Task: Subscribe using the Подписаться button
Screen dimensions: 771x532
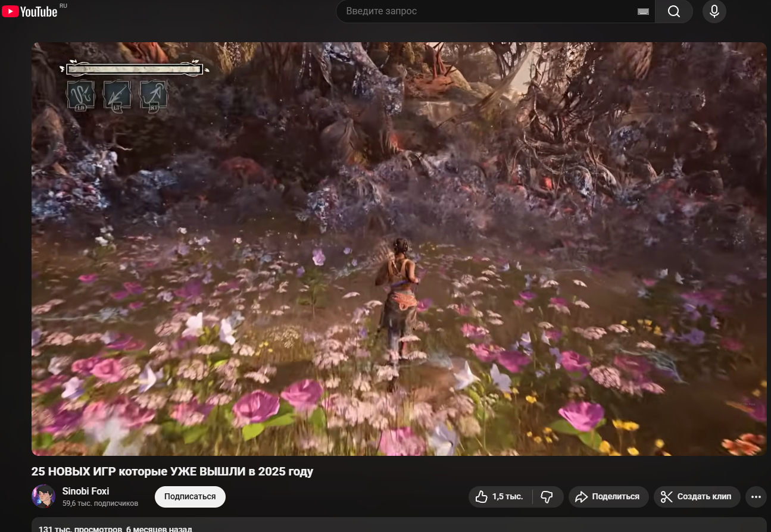Action: pos(190,496)
